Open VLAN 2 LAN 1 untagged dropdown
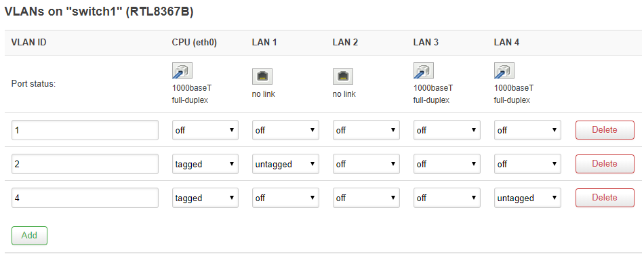Screen dimensions: 644x254 click(285, 164)
